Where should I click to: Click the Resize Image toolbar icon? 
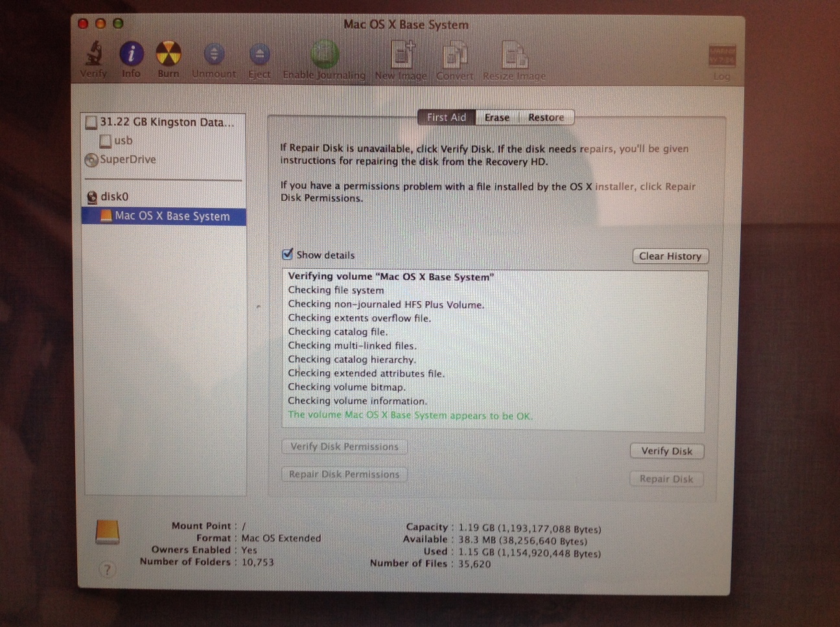(514, 56)
